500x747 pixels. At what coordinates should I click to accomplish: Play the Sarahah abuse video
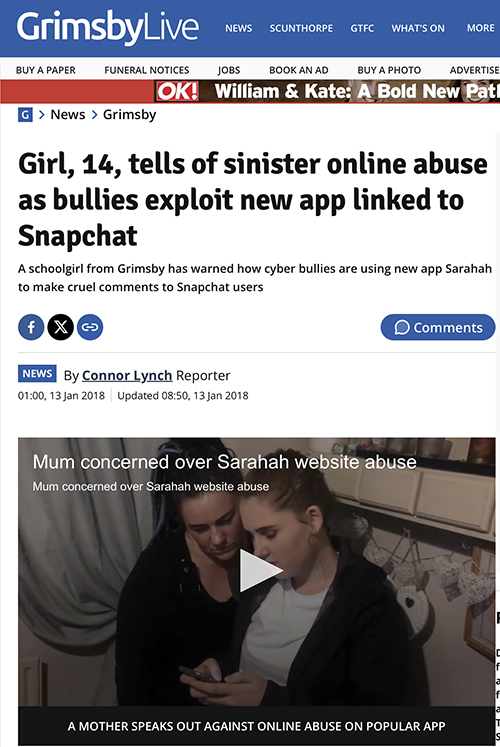pyautogui.click(x=260, y=571)
